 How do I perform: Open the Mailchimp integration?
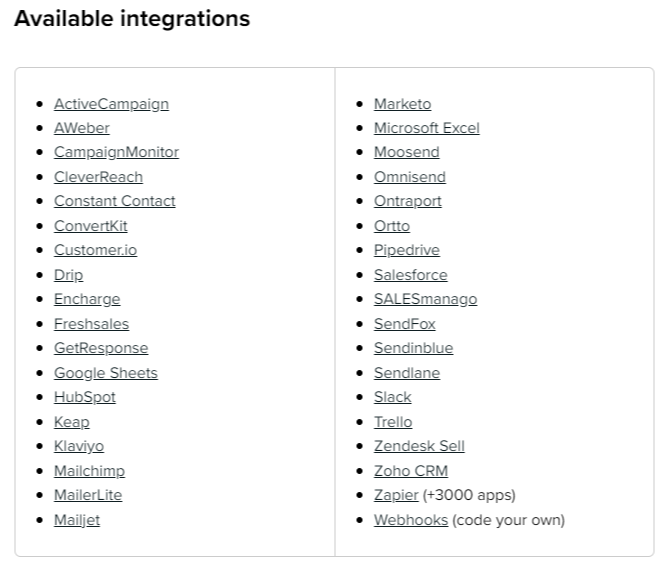tap(89, 471)
